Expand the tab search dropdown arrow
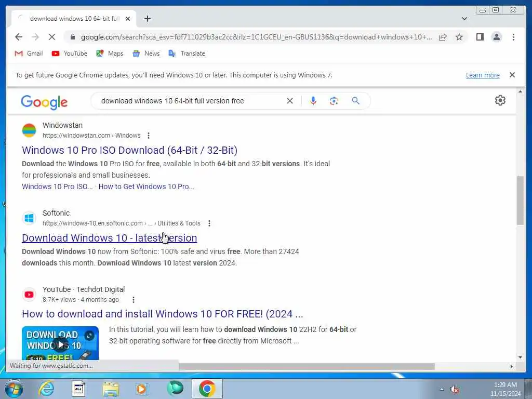The height and width of the screenshot is (399, 532). 464,19
